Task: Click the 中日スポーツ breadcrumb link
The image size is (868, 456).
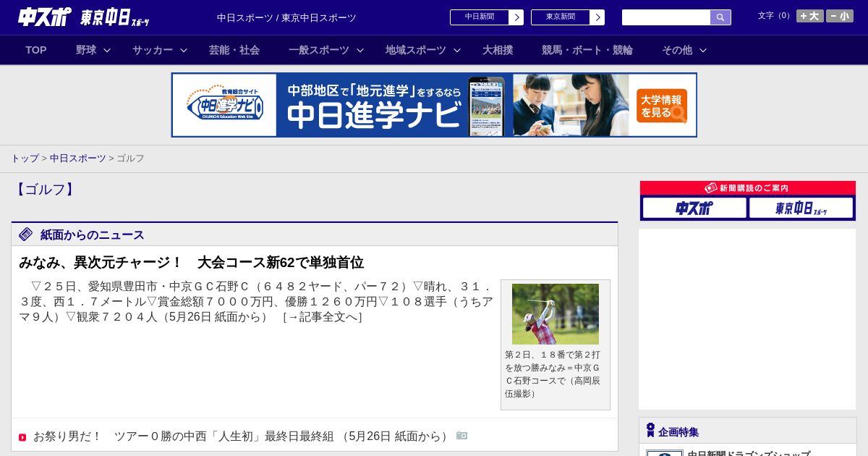Action: [78, 158]
